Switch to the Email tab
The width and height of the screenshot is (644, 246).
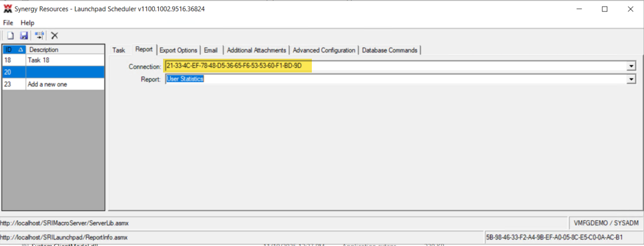(x=211, y=50)
